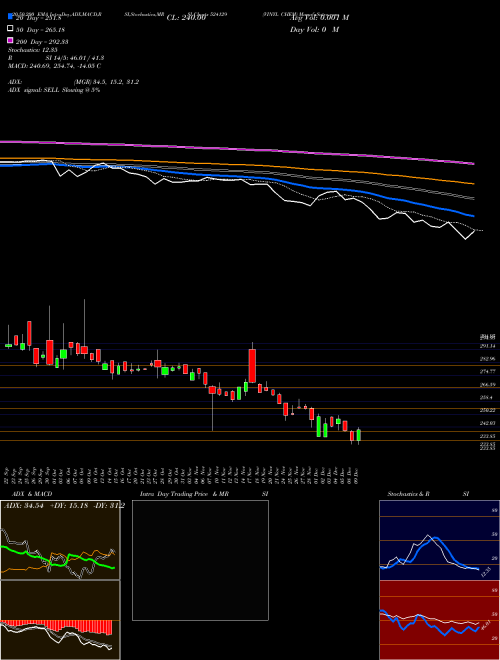Viewport: 500px width, 660px height.
Task: Click the 'CL: 240.00' closing price label
Action: 186,18
